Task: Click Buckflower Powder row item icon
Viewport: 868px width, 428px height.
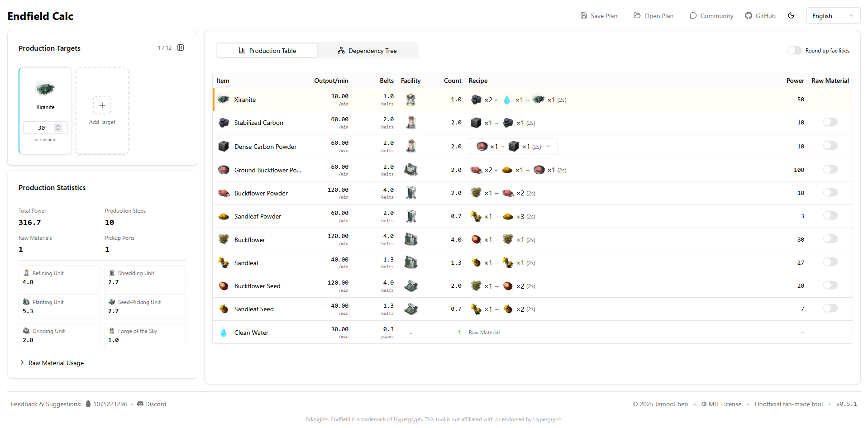Action: [x=224, y=193]
